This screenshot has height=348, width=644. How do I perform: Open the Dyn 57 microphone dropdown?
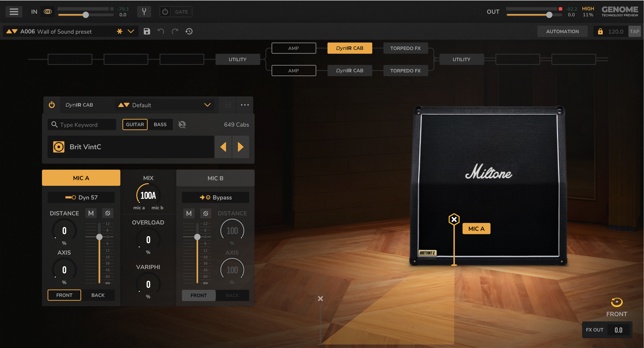click(81, 197)
